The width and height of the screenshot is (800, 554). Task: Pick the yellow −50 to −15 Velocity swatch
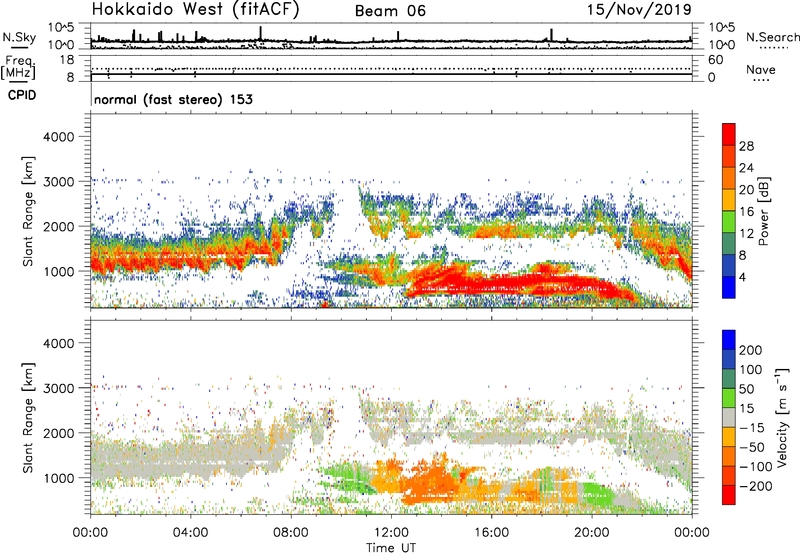click(729, 437)
